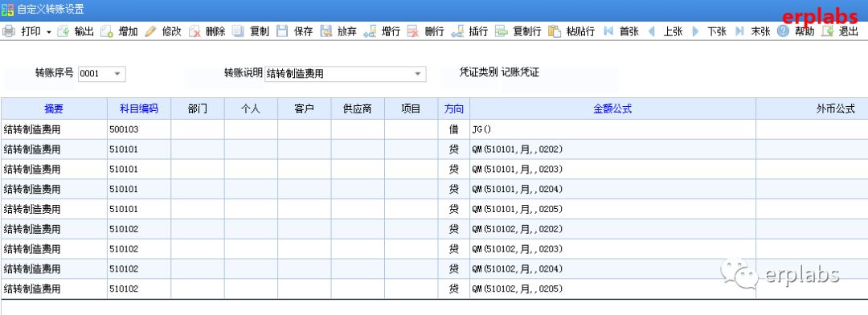Select formula QM(510101,月,,0203)
Screen dimensions: 868x315
612,170
